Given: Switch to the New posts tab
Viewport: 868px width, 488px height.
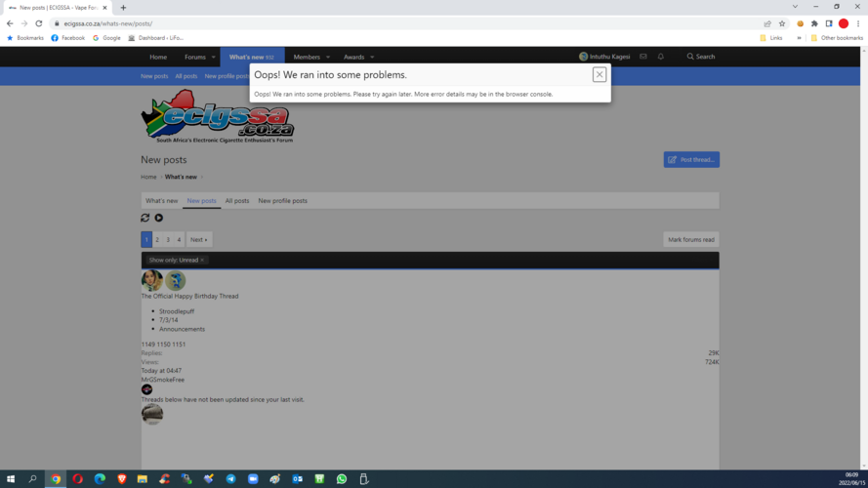Looking at the screenshot, I should coord(201,201).
